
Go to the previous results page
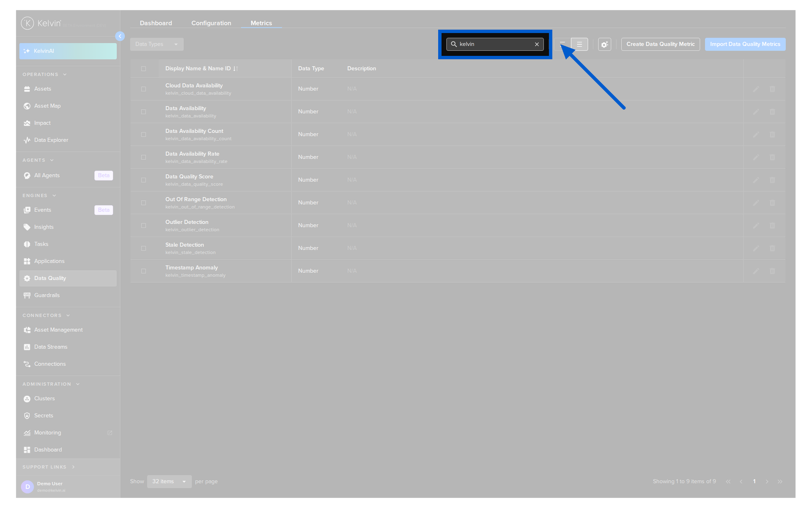741,482
